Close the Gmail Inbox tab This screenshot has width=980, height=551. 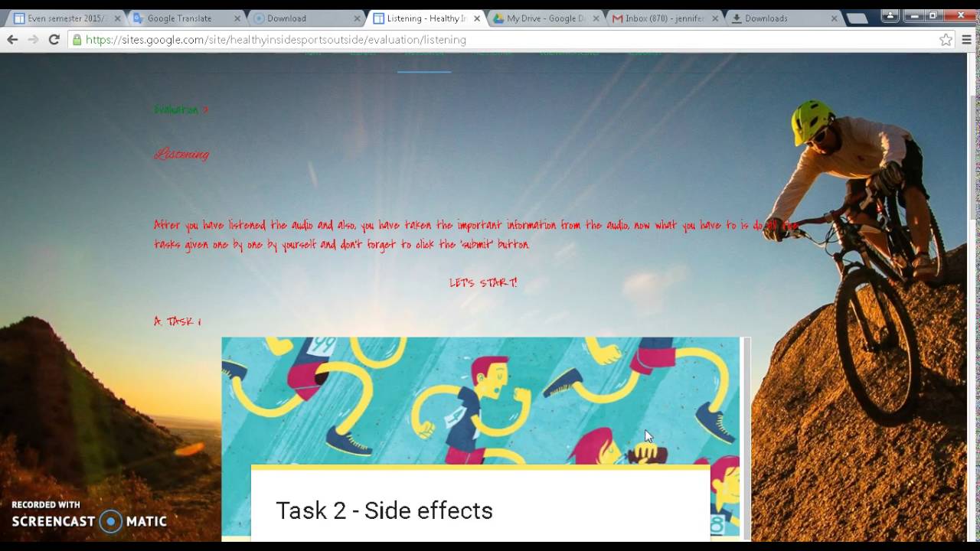point(715,18)
